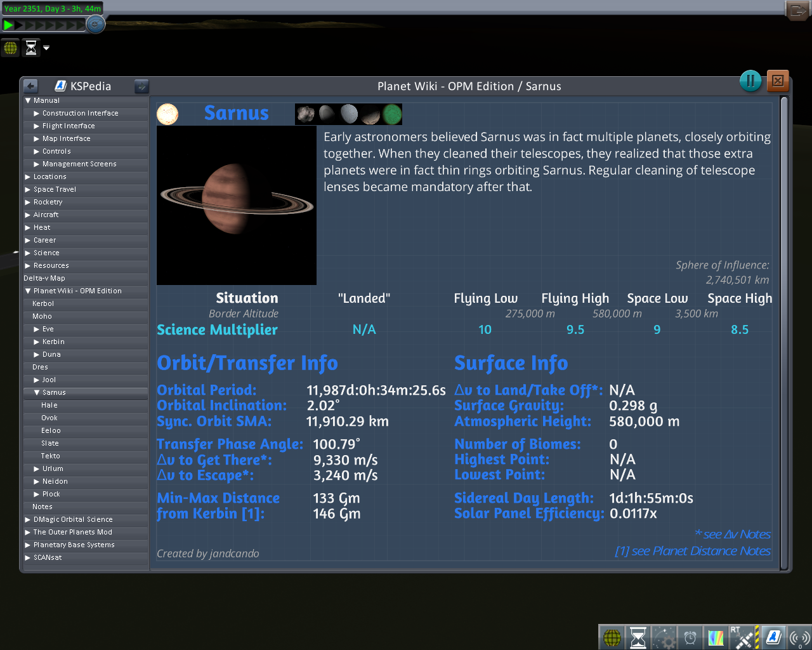Click the round blue orbit button beside time warp
812x650 pixels.
coord(96,25)
